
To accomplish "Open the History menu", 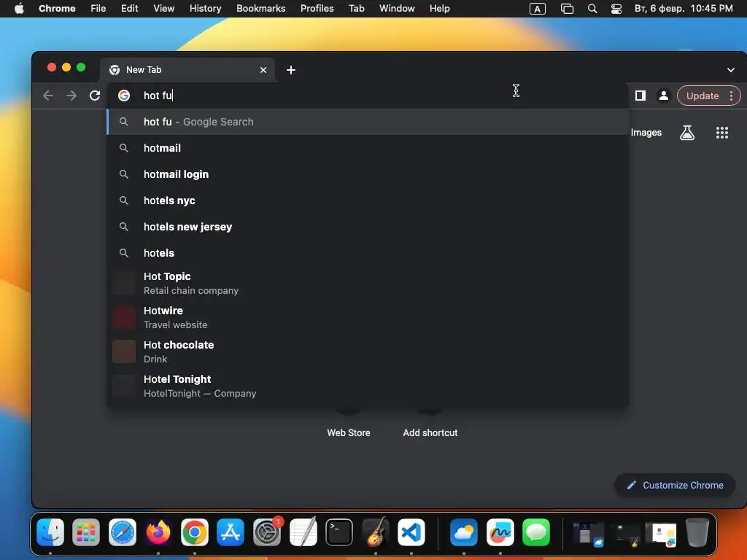I will [205, 9].
